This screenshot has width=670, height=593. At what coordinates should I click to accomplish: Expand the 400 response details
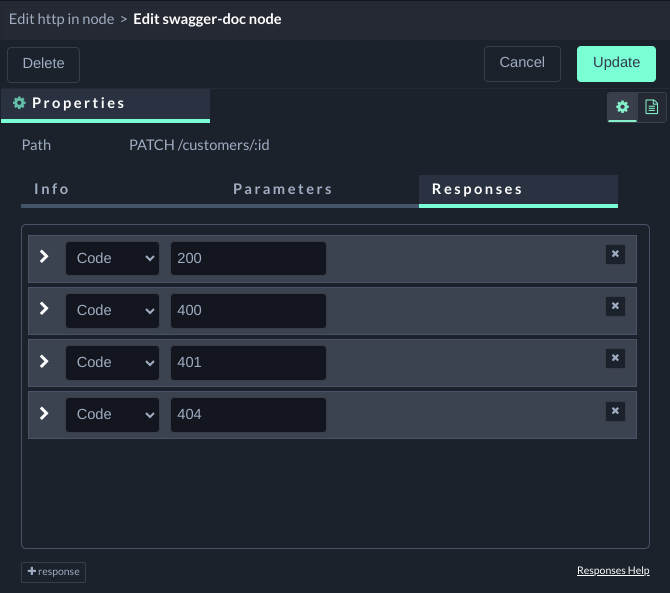point(44,309)
